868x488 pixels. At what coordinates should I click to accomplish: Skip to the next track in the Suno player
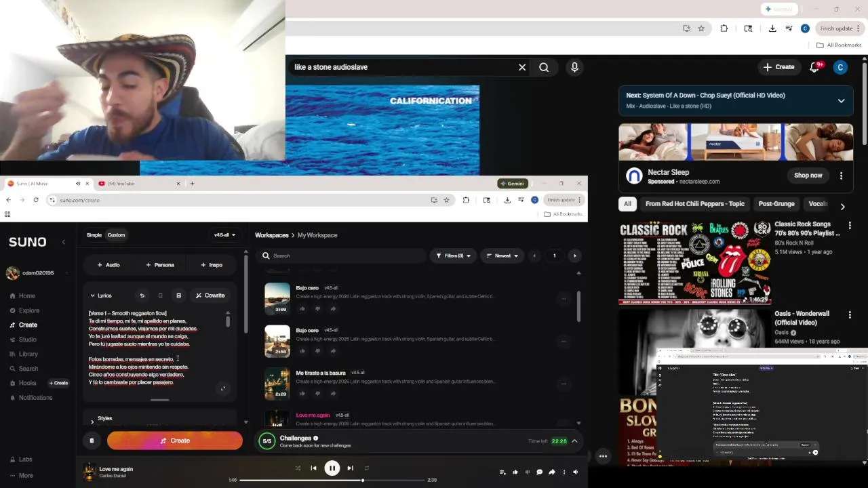coord(350,468)
